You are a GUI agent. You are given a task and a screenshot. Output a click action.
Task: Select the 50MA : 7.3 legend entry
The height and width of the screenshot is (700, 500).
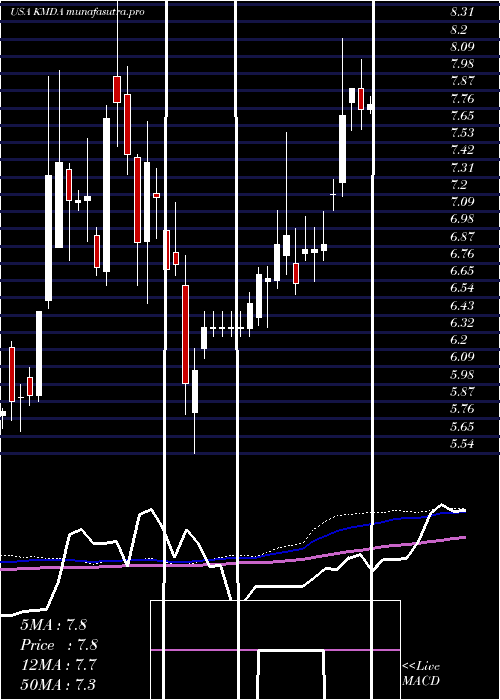58,684
